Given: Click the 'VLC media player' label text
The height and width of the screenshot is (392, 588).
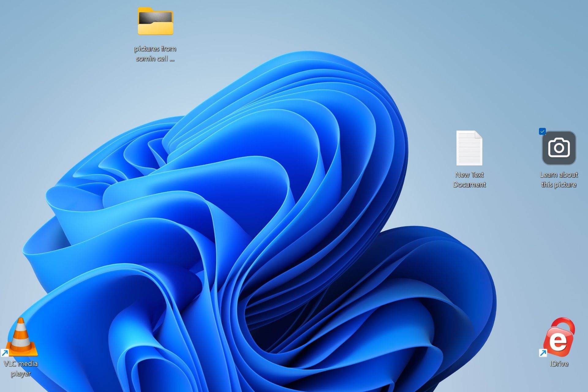Looking at the screenshot, I should point(21,368).
